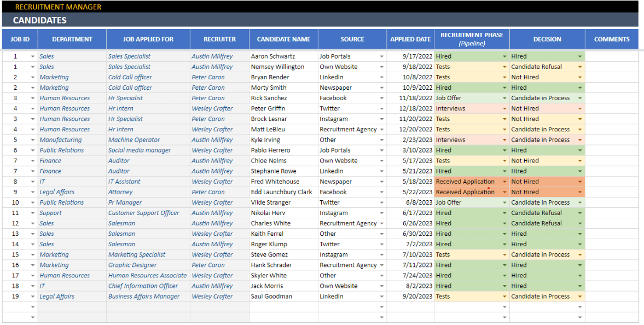Open Recruitment Phase dropdown for Fred Whitehouse

[x=505, y=182]
